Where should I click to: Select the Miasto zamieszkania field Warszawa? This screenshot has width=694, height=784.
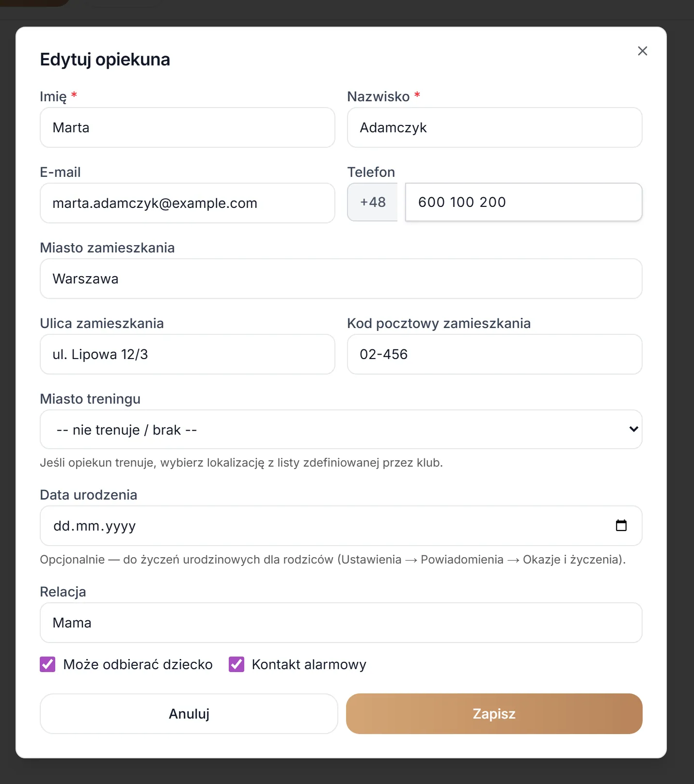tap(341, 279)
